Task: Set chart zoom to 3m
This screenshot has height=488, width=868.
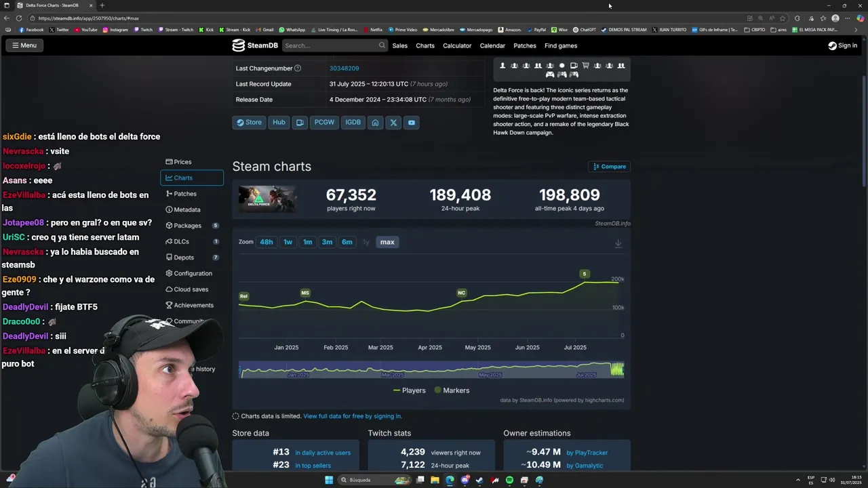Action: click(328, 242)
